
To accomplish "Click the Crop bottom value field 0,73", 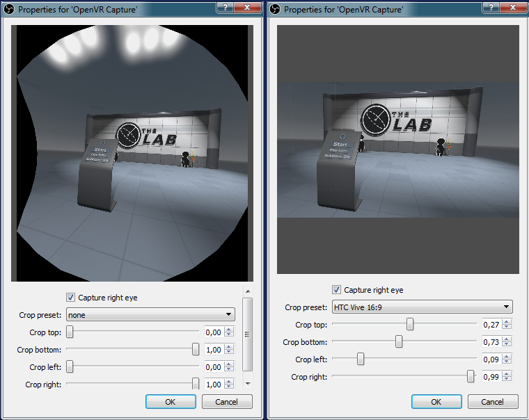I will pyautogui.click(x=491, y=342).
